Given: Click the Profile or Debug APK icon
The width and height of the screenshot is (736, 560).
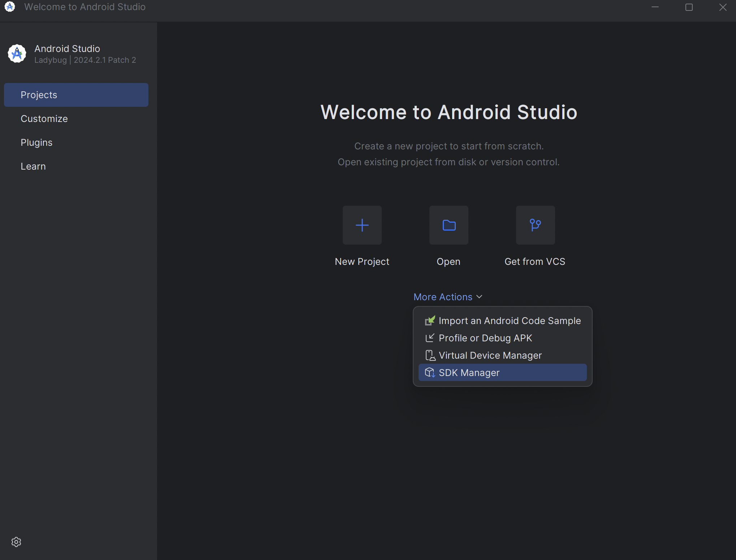Looking at the screenshot, I should pyautogui.click(x=430, y=338).
